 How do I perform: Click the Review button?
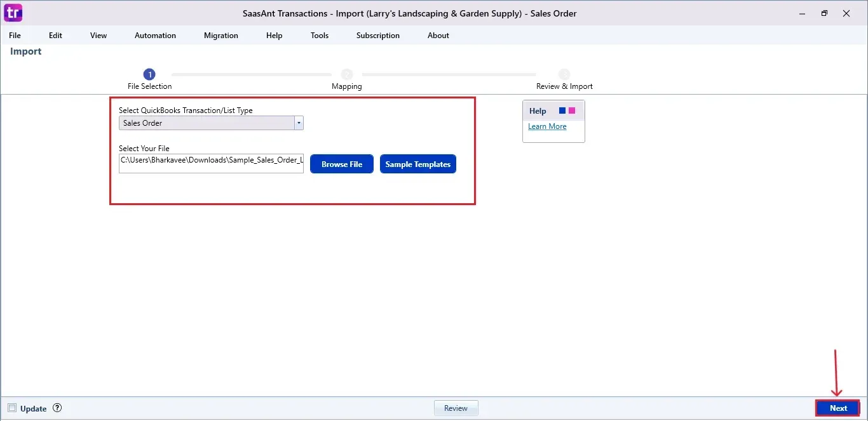click(456, 408)
